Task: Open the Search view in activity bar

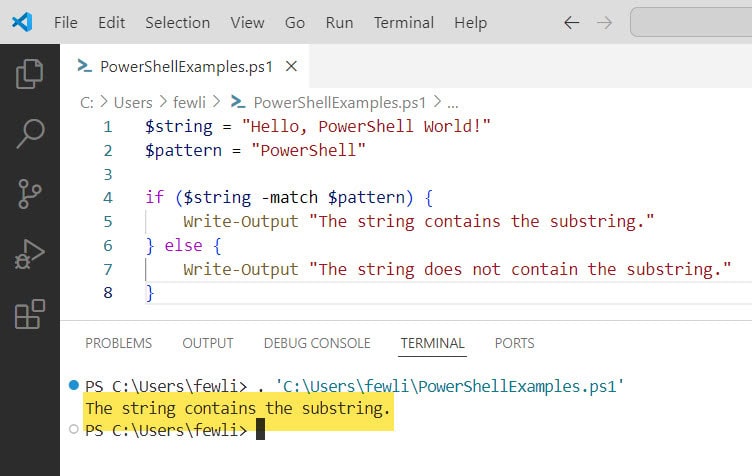Action: pos(30,134)
